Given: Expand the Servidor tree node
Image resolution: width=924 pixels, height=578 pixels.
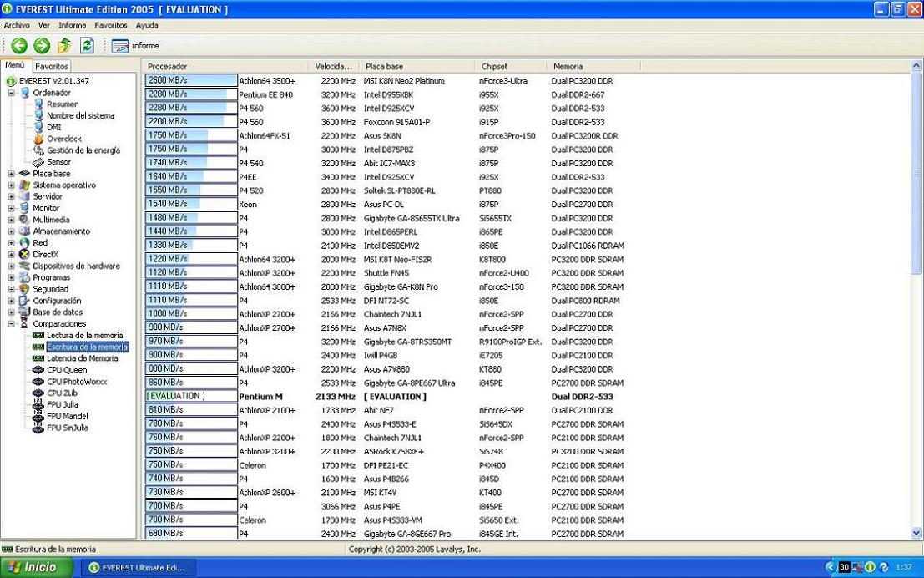Looking at the screenshot, I should tap(11, 196).
